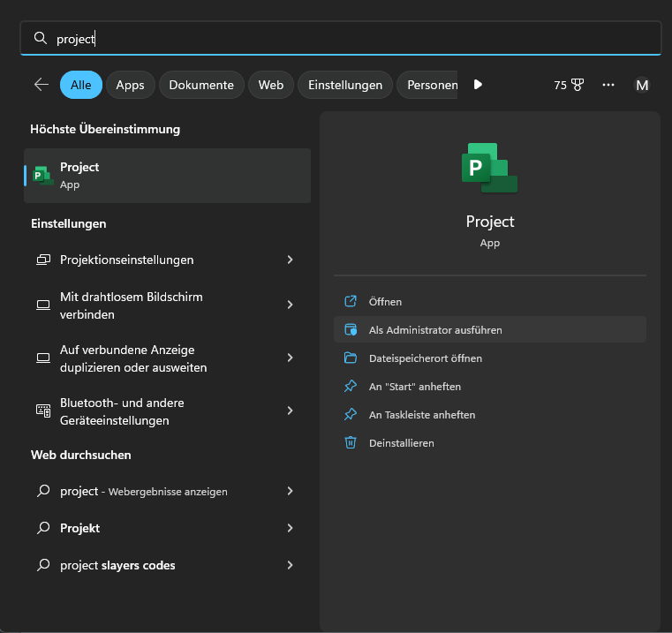The image size is (672, 633).
Task: Choose the Einstellungen filter tab
Action: (345, 85)
